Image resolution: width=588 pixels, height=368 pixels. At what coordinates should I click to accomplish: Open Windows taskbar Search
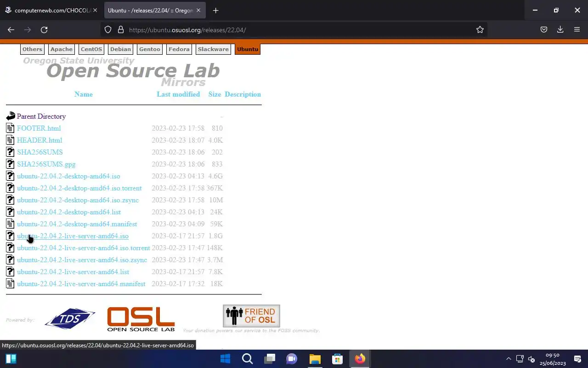247,359
